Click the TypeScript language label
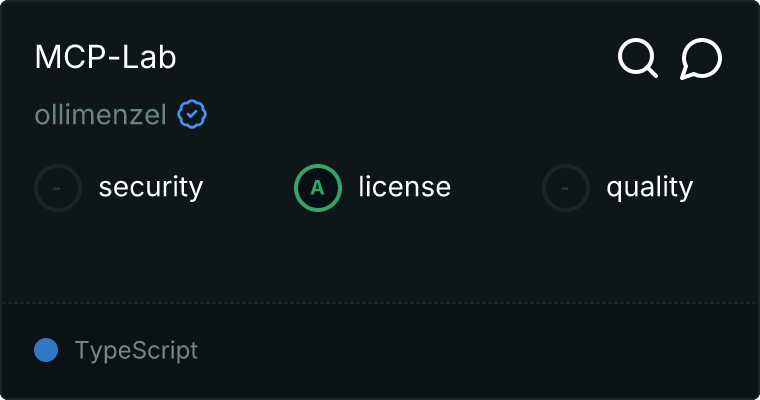 pyautogui.click(x=136, y=351)
